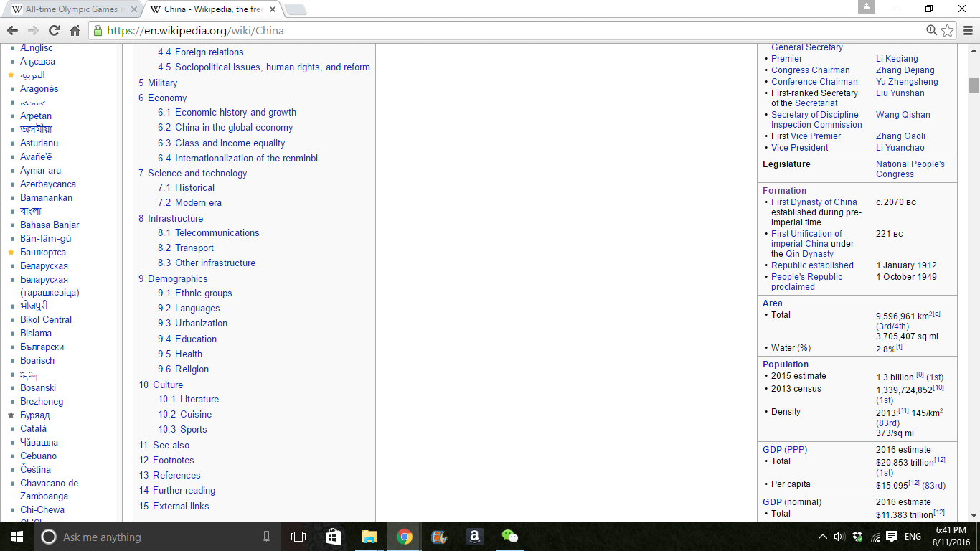This screenshot has height=551, width=980.
Task: Click the address bar URL field
Action: coord(502,31)
